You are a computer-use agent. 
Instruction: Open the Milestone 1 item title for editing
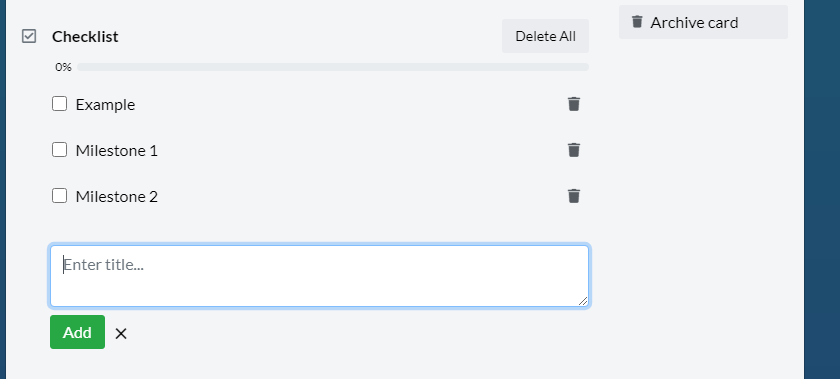tap(117, 151)
